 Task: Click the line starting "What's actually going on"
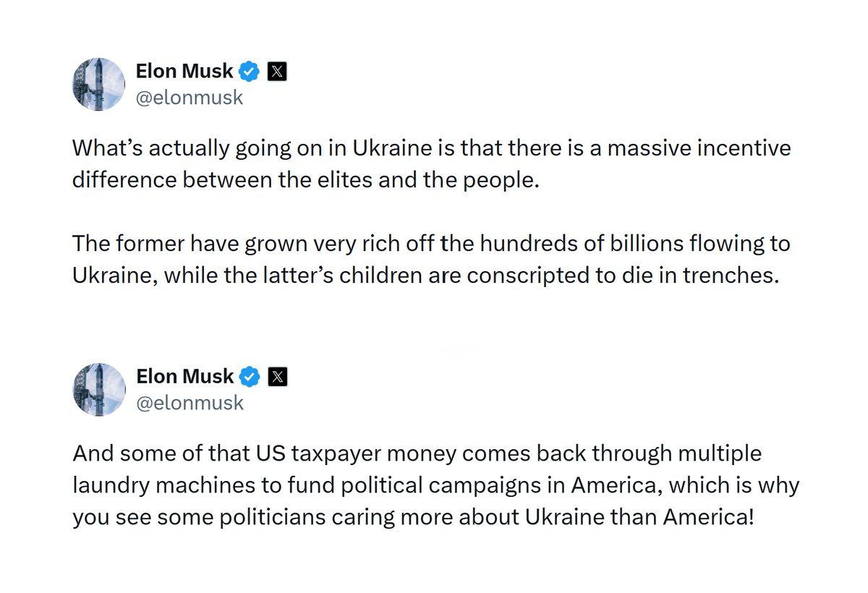coord(432,149)
